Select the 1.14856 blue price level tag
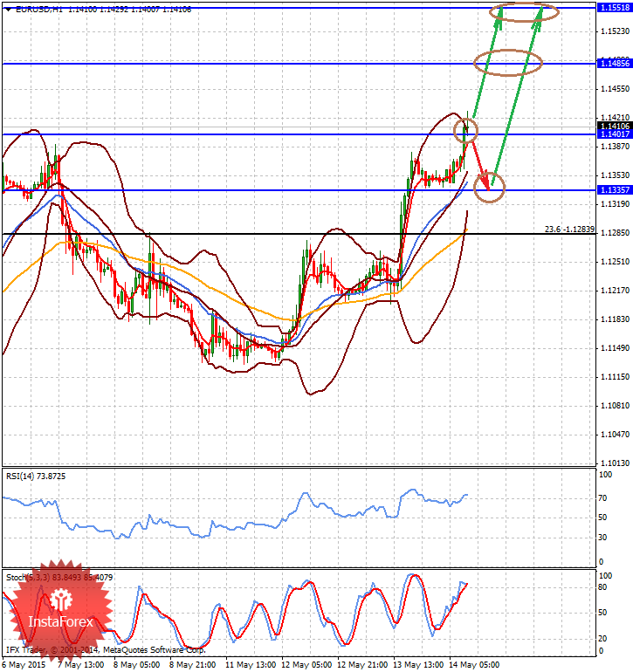The height and width of the screenshot is (672, 633). coord(614,64)
